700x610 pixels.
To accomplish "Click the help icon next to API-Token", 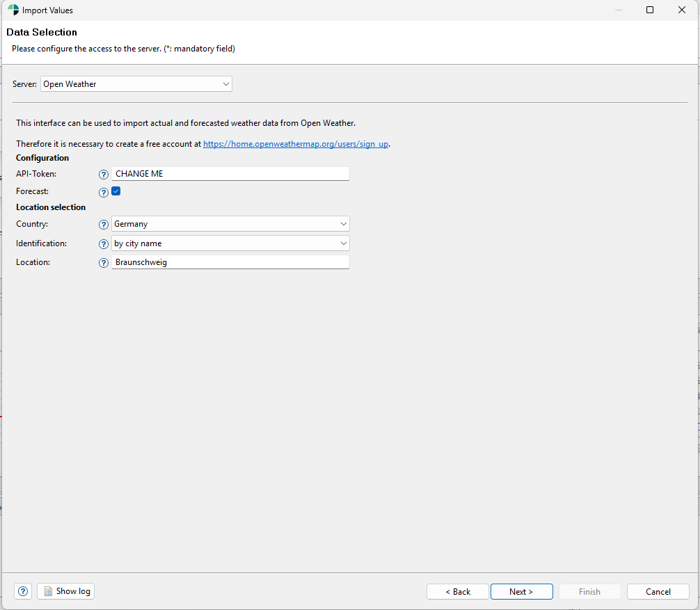I will 104,175.
